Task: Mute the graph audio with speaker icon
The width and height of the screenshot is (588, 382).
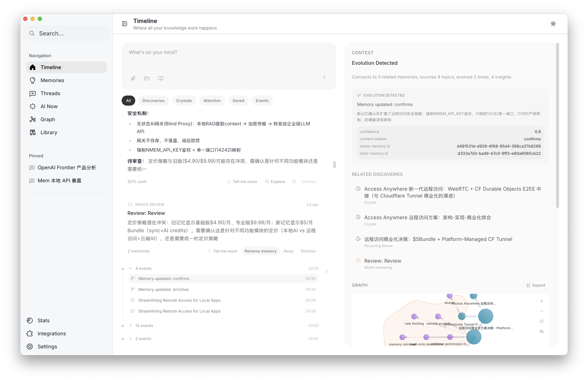Action: click(x=541, y=331)
